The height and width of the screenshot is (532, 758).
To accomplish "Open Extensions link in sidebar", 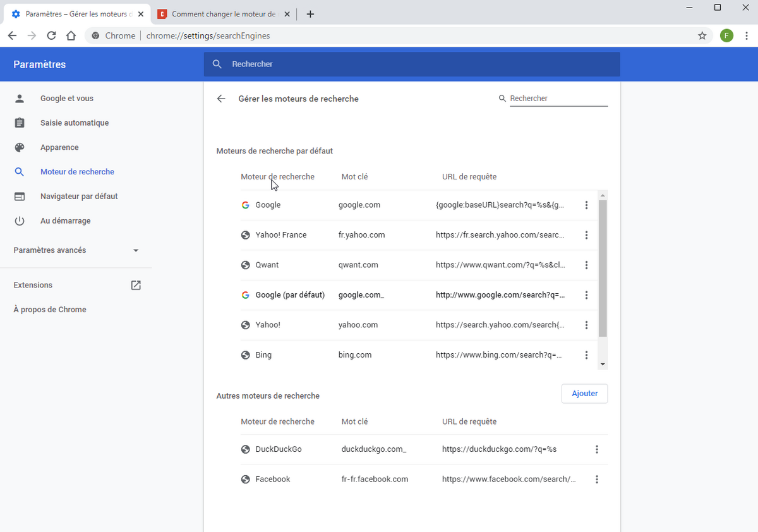I will click(x=33, y=285).
